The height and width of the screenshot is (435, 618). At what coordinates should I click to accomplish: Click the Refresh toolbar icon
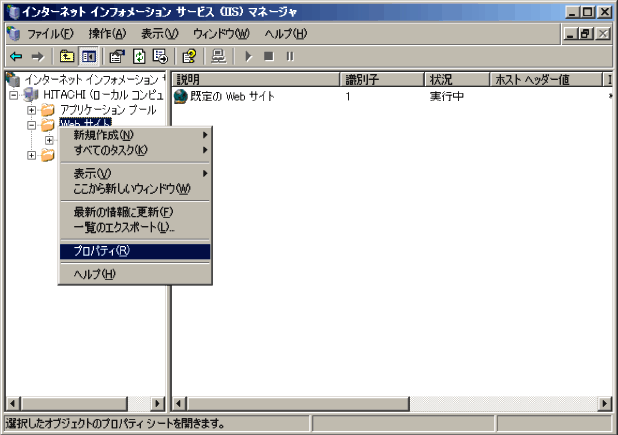coord(139,57)
